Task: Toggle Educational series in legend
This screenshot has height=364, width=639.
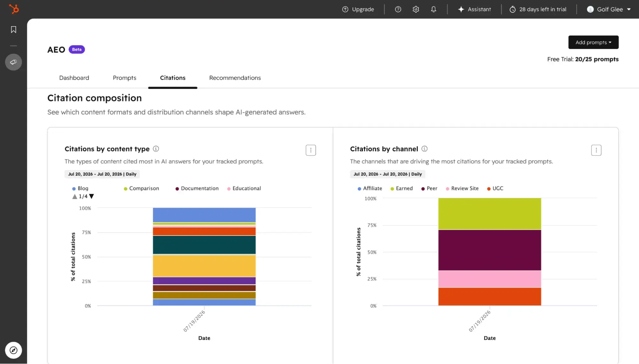Action: pyautogui.click(x=244, y=189)
